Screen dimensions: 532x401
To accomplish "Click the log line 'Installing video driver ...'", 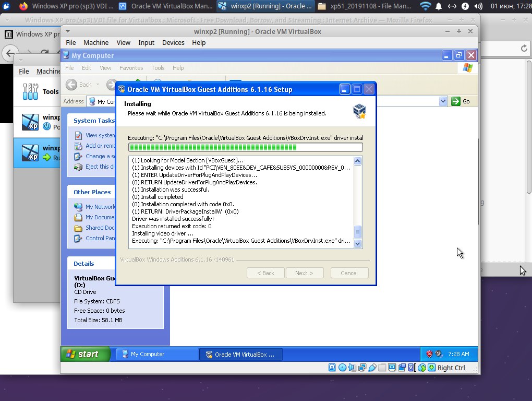I will [163, 233].
